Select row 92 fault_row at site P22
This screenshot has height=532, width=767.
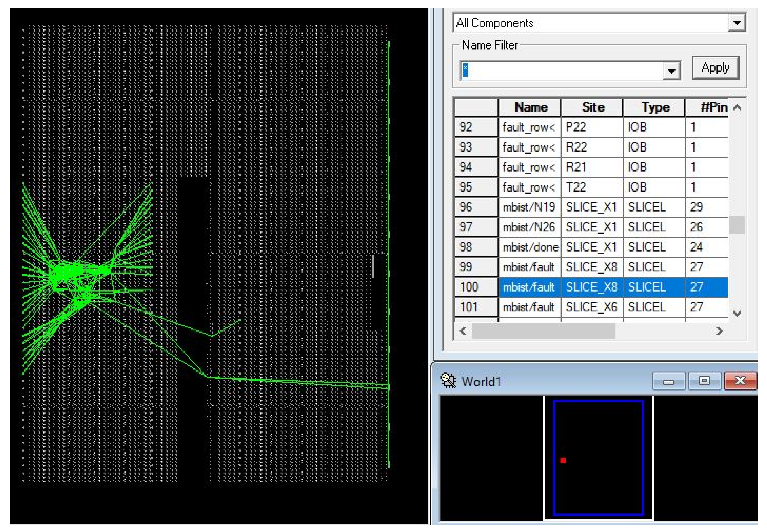click(529, 127)
